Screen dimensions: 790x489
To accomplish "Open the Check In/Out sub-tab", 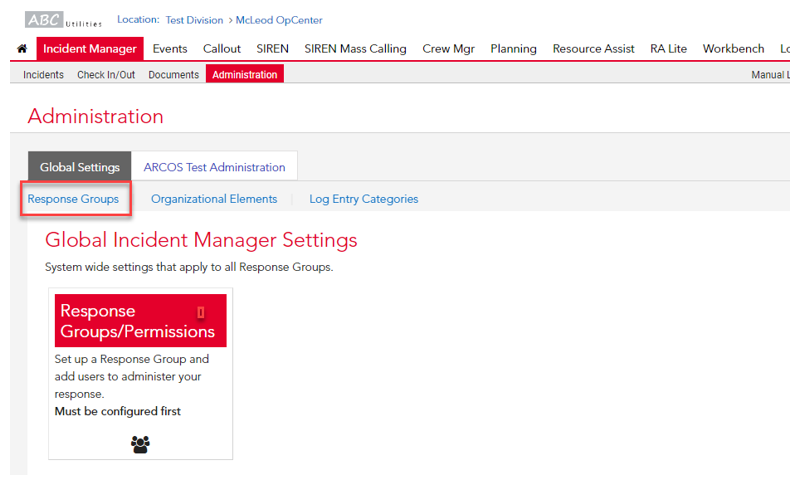I will click(x=106, y=75).
